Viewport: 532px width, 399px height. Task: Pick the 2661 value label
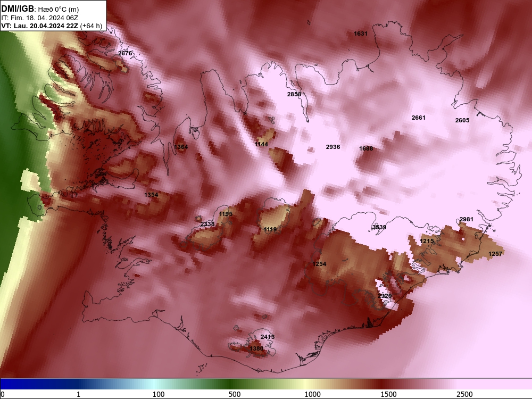418,118
